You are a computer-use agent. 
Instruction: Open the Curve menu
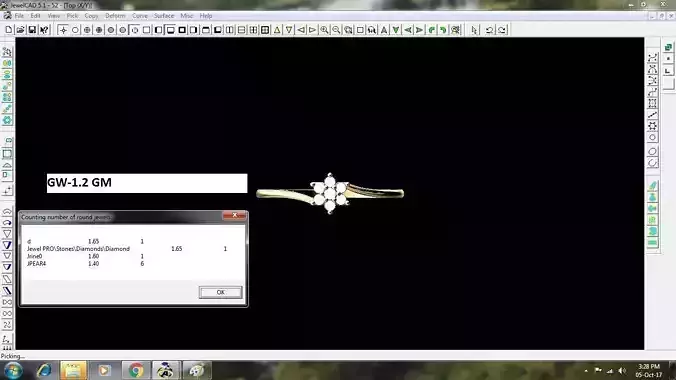click(140, 16)
